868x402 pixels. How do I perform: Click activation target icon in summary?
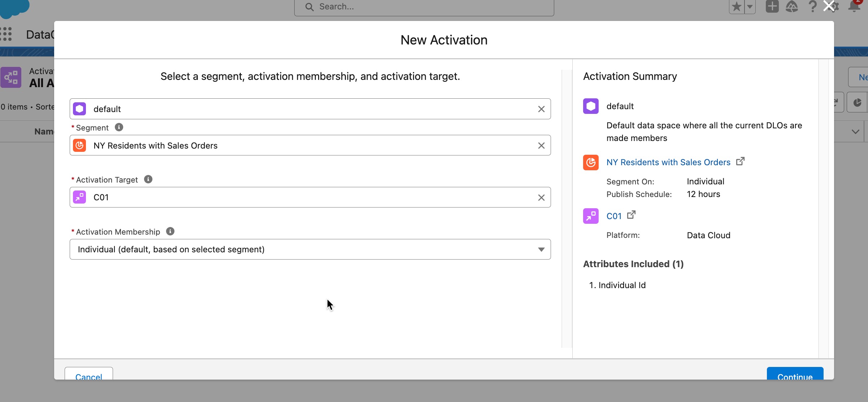point(591,216)
